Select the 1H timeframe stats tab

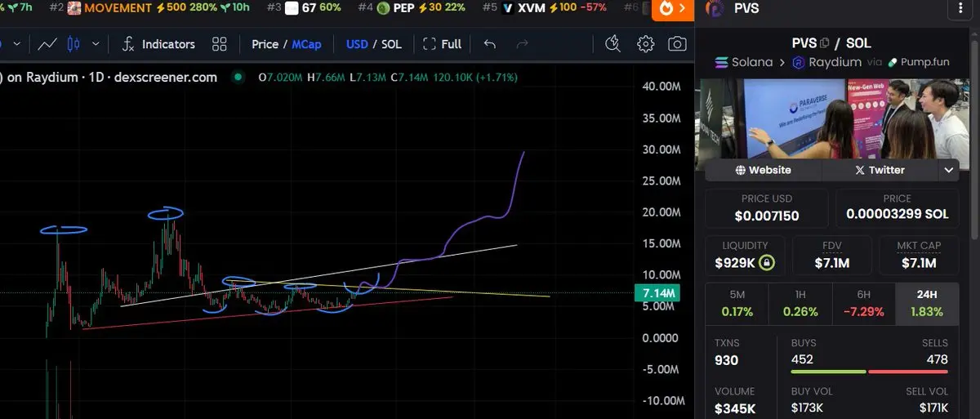coord(800,302)
